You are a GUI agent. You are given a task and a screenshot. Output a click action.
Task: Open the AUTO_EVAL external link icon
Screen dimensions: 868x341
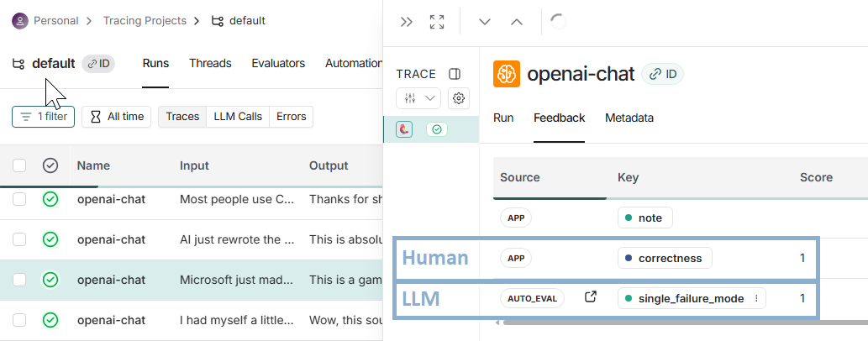point(591,297)
